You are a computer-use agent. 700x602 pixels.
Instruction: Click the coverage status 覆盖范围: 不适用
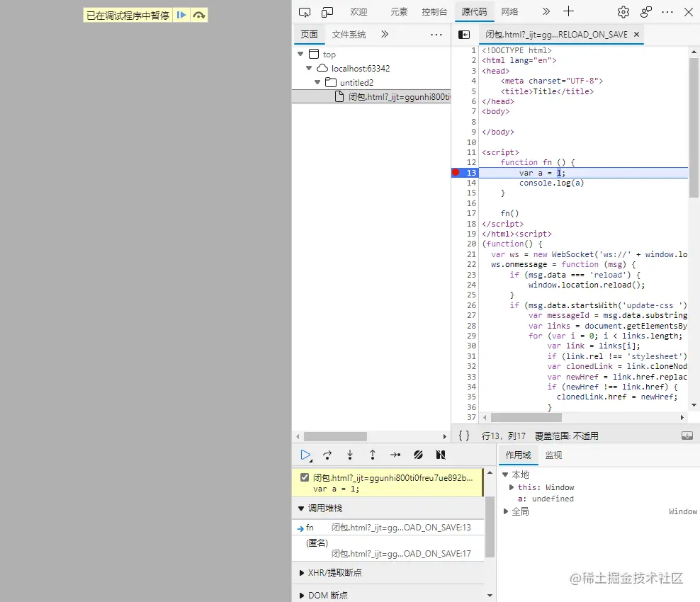pos(567,436)
